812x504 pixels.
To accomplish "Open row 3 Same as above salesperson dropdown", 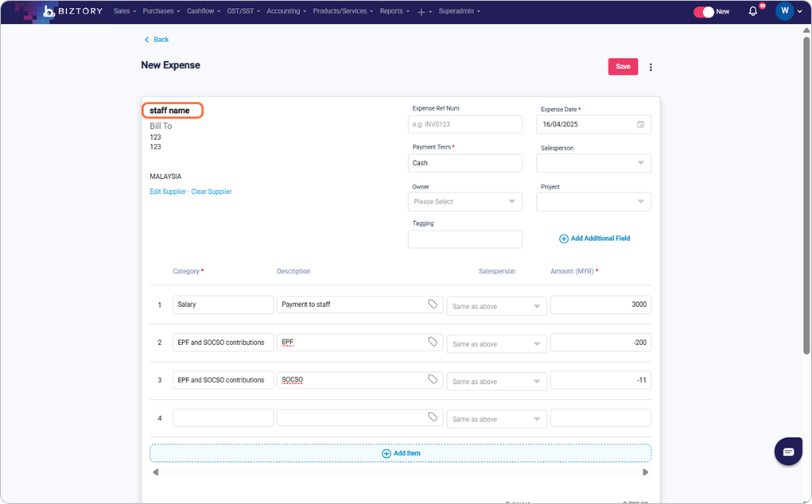I will tap(496, 382).
